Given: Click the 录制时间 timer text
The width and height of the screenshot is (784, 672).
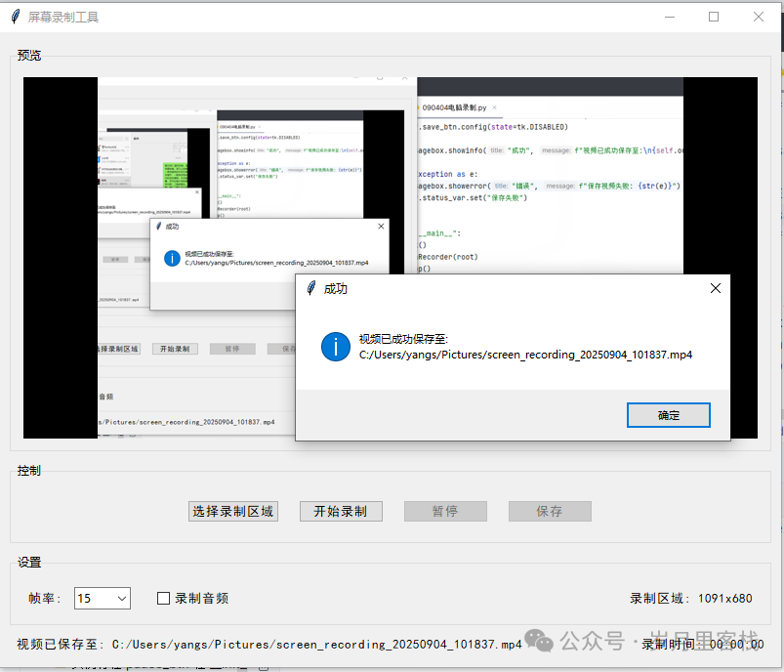Looking at the screenshot, I should tap(703, 645).
